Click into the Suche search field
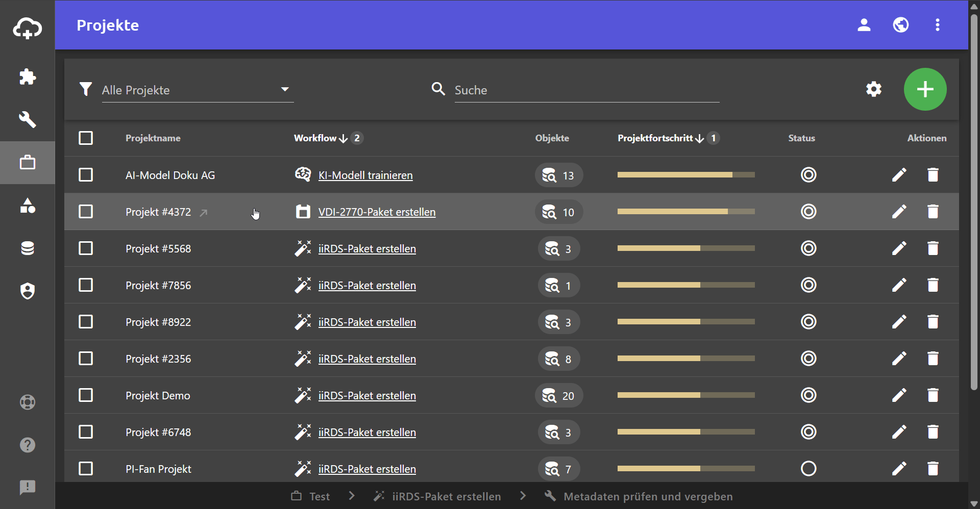The width and height of the screenshot is (980, 509). click(x=586, y=90)
